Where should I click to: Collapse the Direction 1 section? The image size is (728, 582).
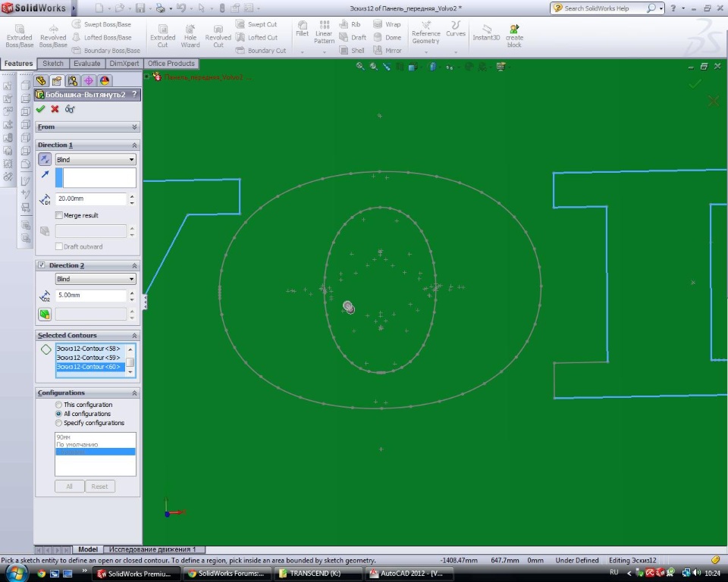pyautogui.click(x=135, y=145)
